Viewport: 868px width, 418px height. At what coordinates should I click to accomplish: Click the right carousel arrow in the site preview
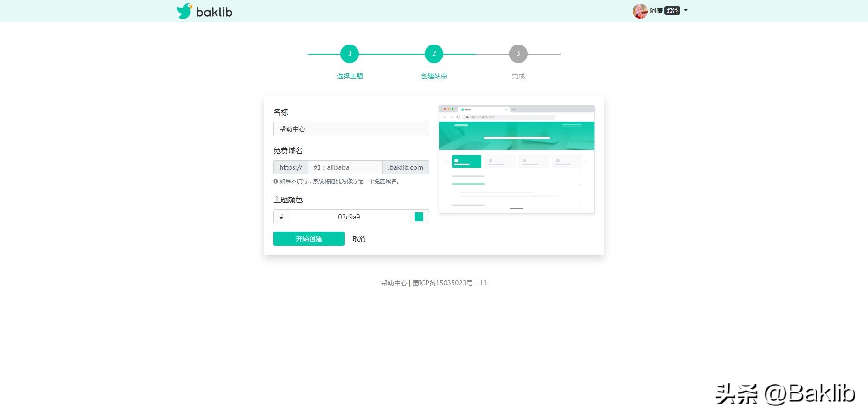click(x=586, y=161)
